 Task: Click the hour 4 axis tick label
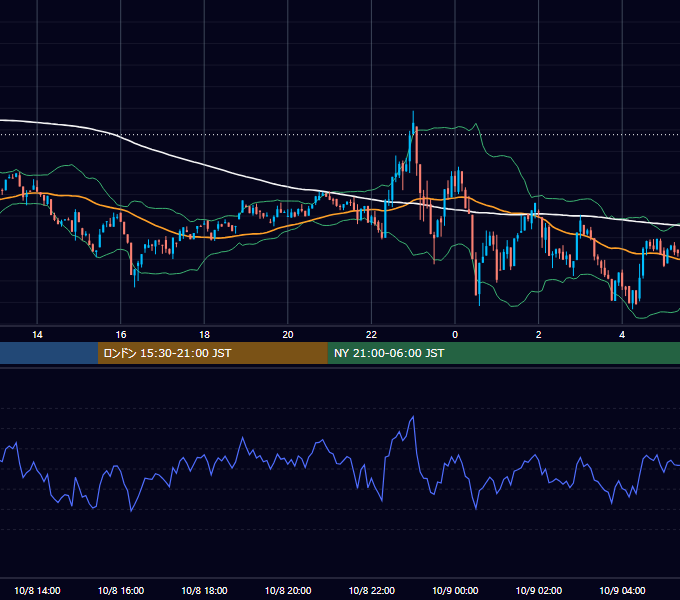(x=622, y=335)
